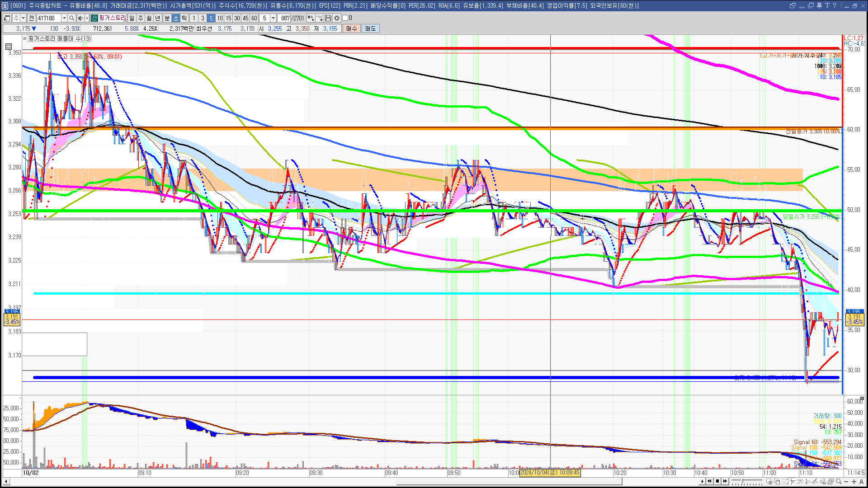Click the 매도 sell button
This screenshot has width=868, height=488.
(x=371, y=28)
